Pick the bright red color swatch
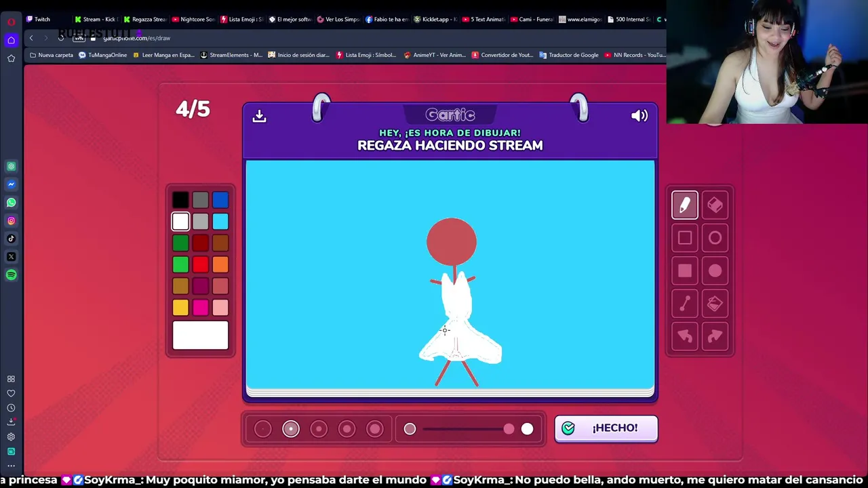 click(x=200, y=264)
